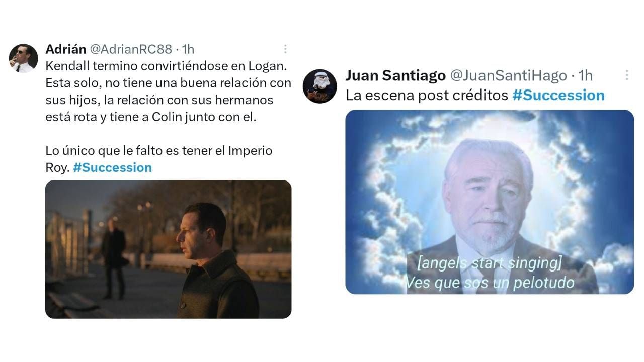Open #Succession hashtag in Adrián's tweet
Screen dimensions: 644x362
pyautogui.click(x=112, y=167)
